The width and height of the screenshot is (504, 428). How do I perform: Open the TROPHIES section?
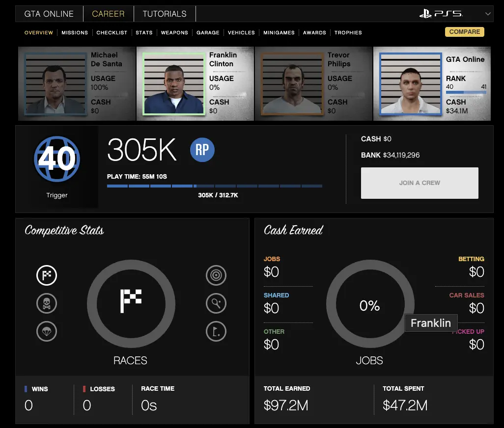(x=348, y=33)
